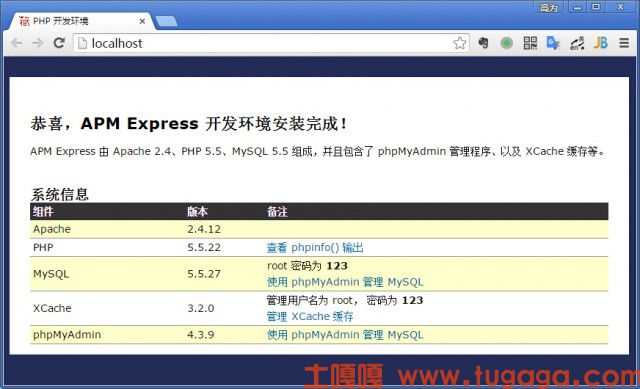Click the JB extension icon
This screenshot has height=389, width=640.
pyautogui.click(x=600, y=43)
